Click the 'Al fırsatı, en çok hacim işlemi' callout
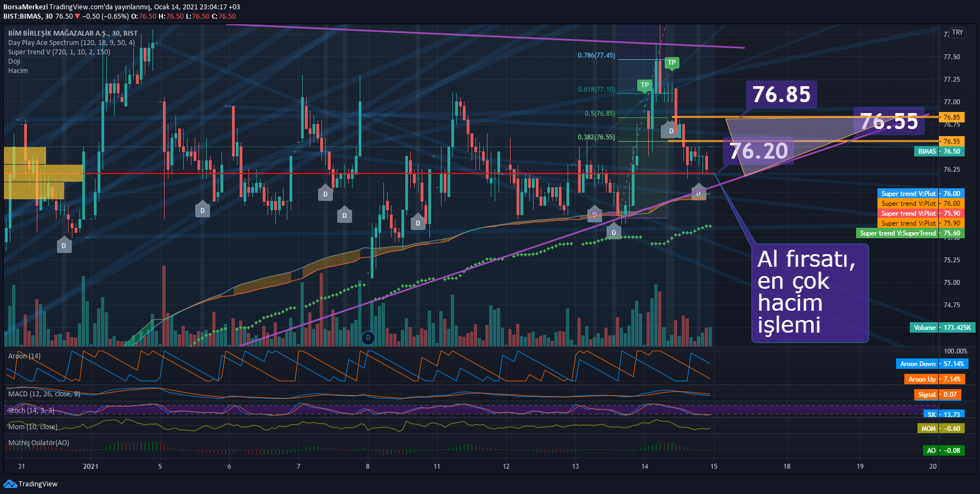 [x=810, y=293]
